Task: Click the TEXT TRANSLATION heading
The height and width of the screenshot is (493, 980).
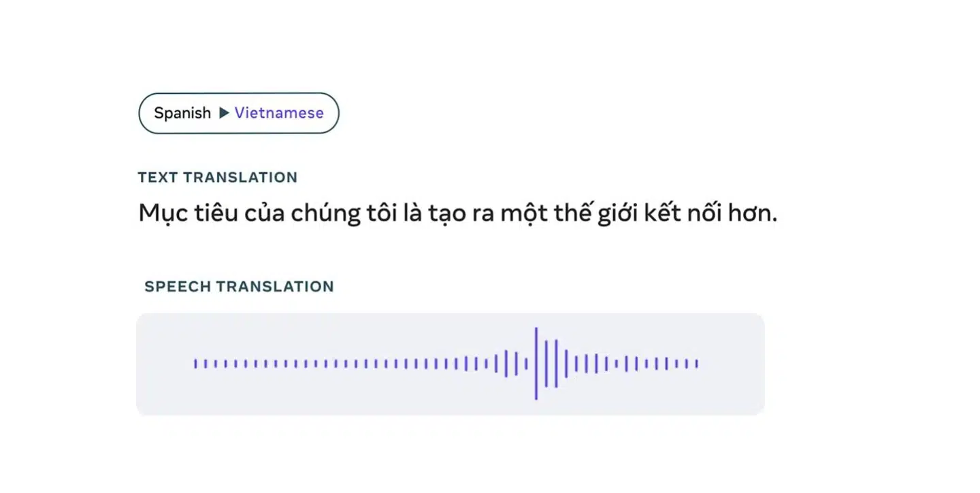Action: point(217,178)
